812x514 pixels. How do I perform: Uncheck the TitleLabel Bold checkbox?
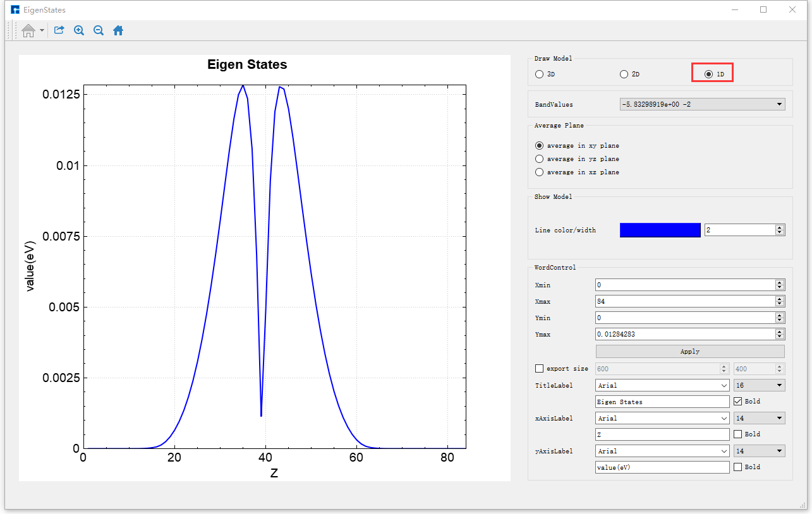point(738,402)
